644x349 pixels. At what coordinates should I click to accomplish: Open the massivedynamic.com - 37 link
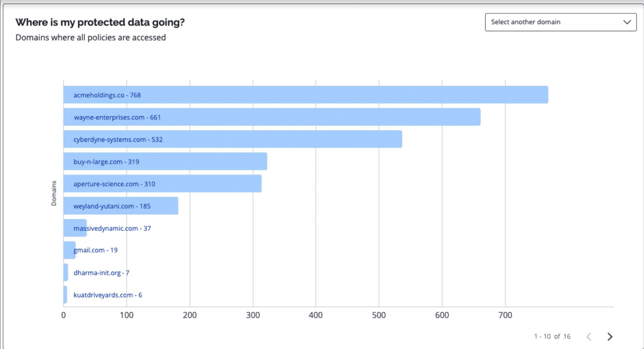pyautogui.click(x=112, y=228)
